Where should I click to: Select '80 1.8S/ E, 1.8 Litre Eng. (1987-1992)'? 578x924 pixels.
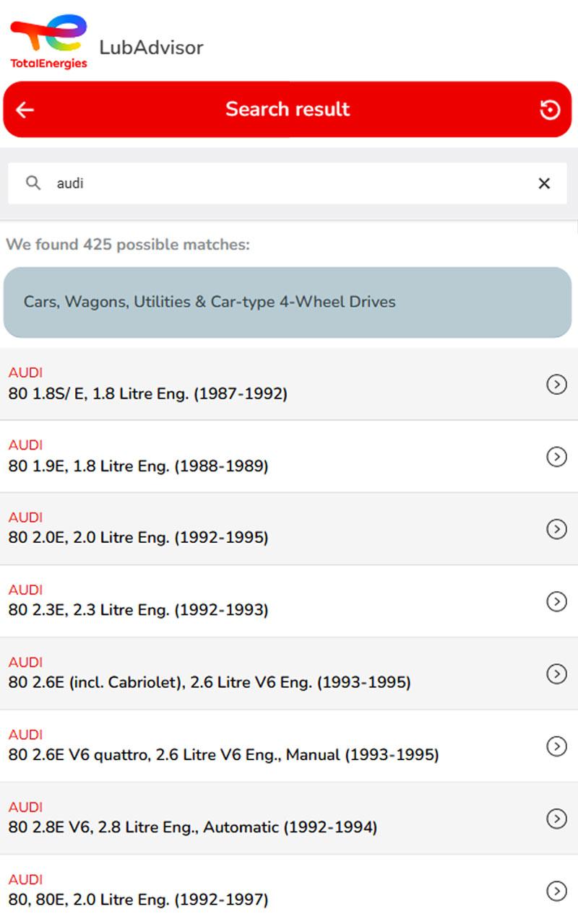[148, 394]
